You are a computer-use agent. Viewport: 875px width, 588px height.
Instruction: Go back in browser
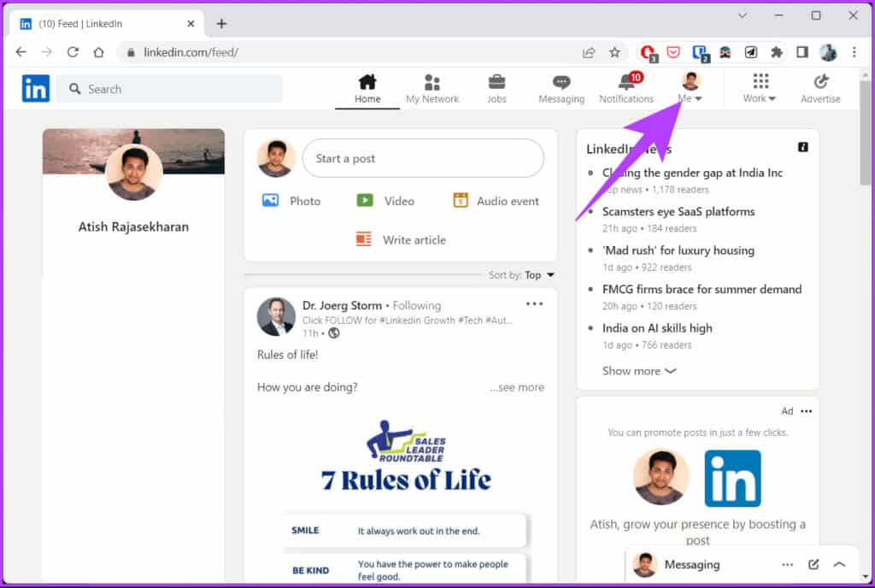tap(21, 52)
